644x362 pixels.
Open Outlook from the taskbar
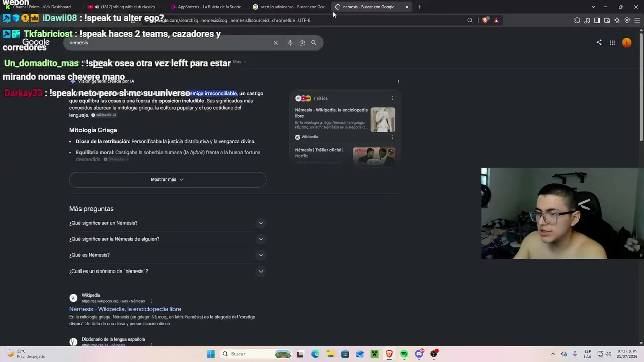click(x=359, y=354)
